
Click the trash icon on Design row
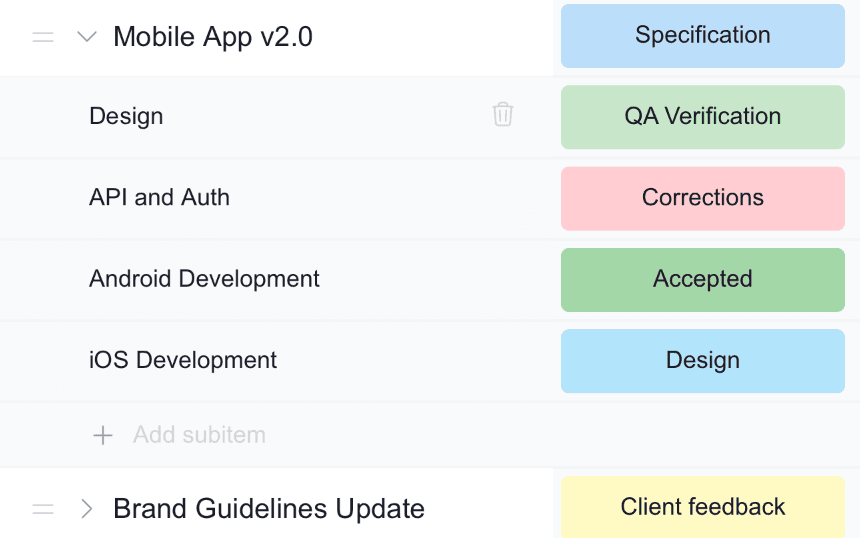pos(503,115)
